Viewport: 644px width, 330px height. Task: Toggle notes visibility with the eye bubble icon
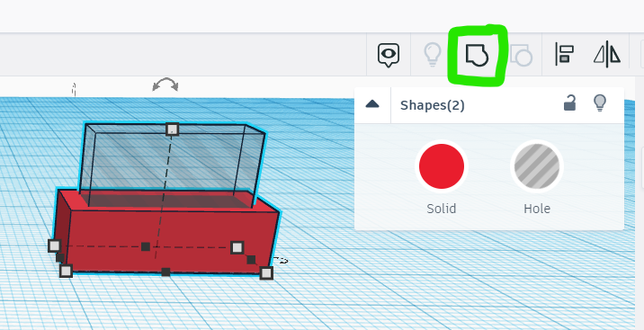click(389, 55)
